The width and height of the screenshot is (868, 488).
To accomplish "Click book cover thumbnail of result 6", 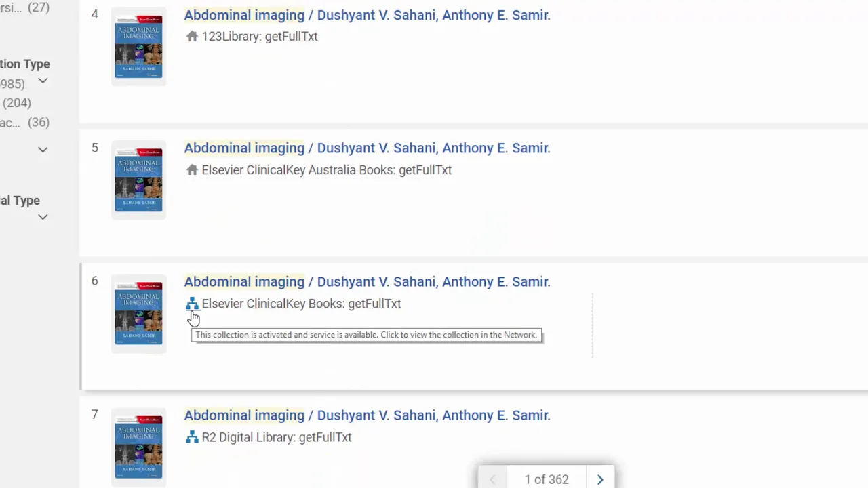I will [138, 313].
